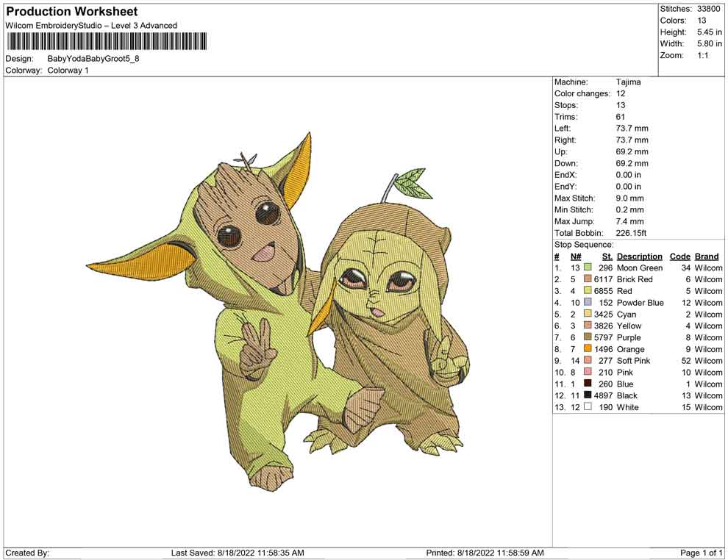Click the Min Stitch value 0.2 mm
The width and height of the screenshot is (728, 560).
pyautogui.click(x=629, y=209)
